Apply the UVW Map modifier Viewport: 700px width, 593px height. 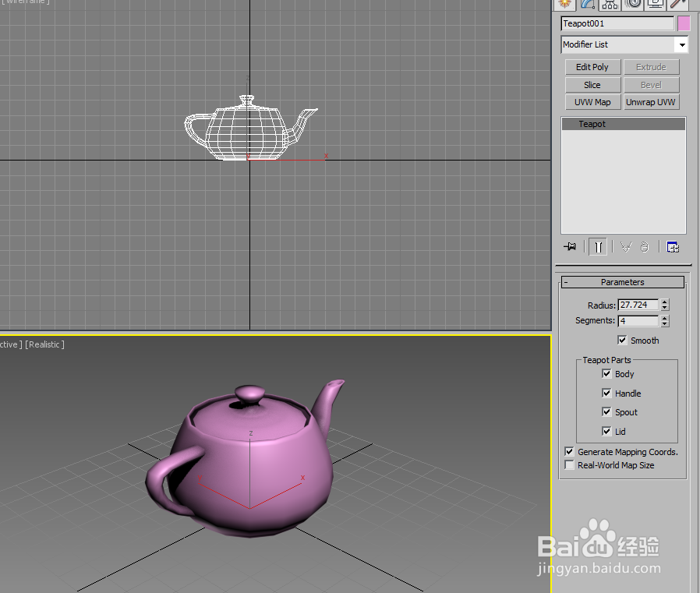click(592, 102)
